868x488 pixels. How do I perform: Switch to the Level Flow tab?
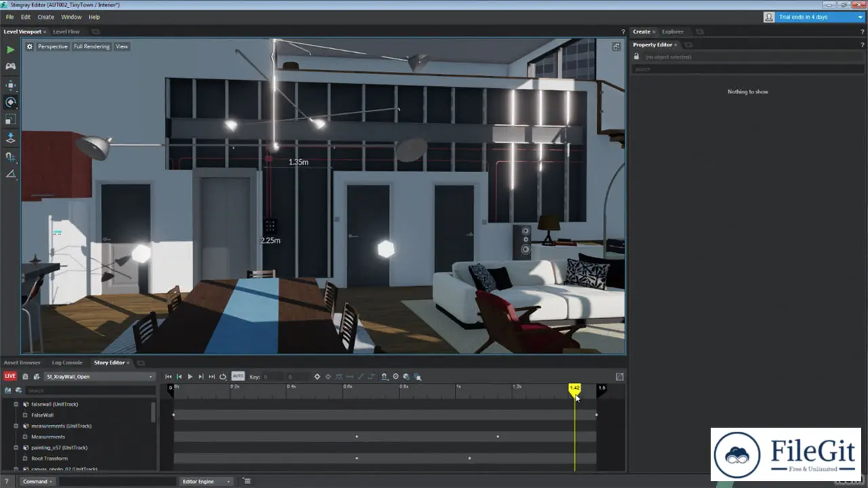(66, 32)
